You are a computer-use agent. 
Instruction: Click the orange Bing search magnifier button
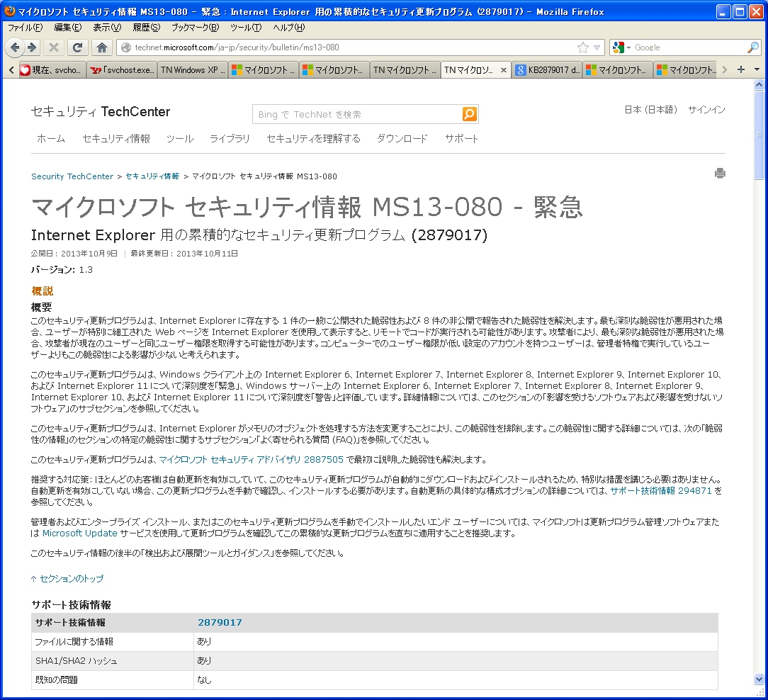click(x=469, y=114)
